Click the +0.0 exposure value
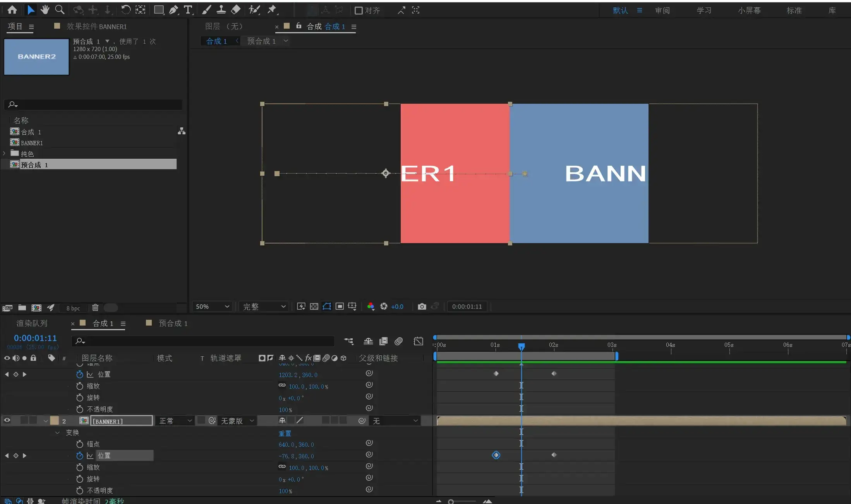Viewport: 851px width, 504px height. (397, 307)
